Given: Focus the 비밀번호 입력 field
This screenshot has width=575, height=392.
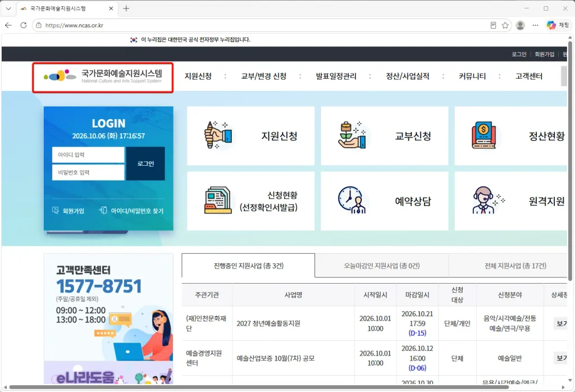Looking at the screenshot, I should [x=88, y=172].
